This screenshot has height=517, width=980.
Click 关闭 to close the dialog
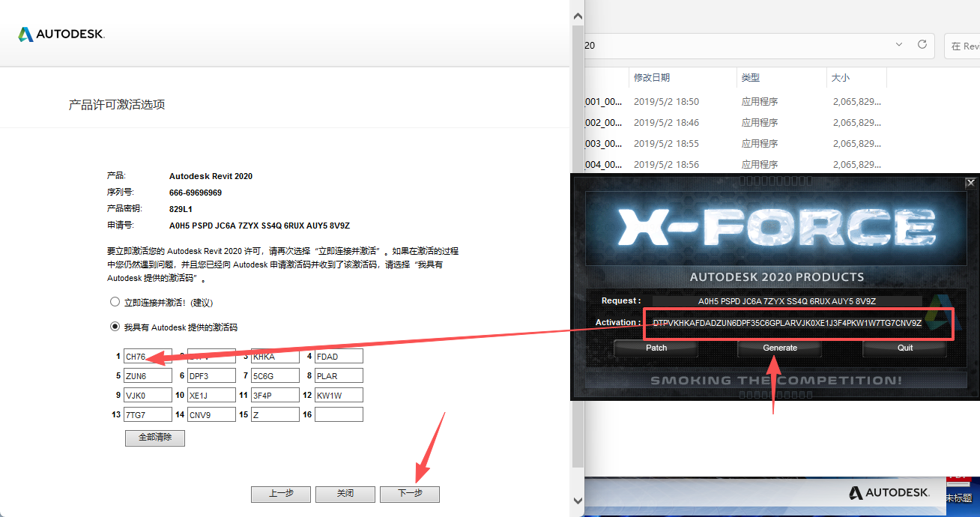pyautogui.click(x=345, y=494)
